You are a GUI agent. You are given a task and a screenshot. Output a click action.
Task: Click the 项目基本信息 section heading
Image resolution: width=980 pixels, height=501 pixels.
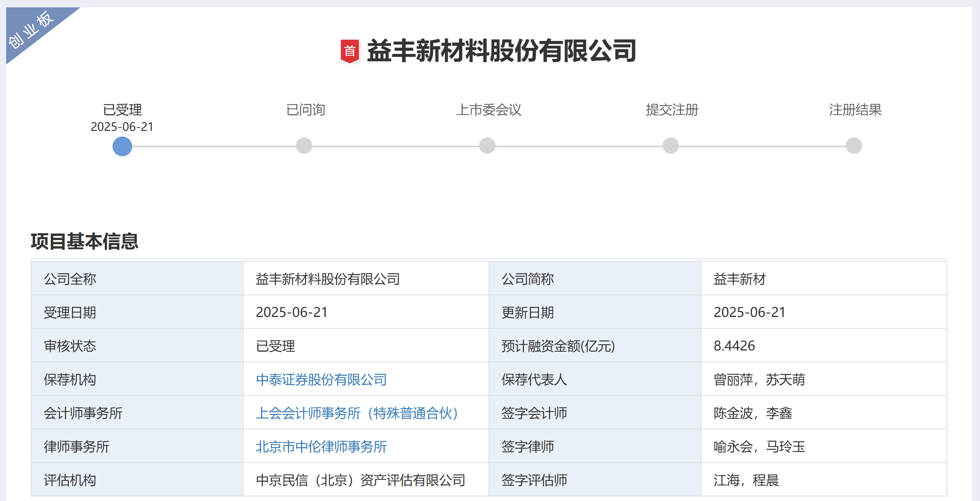pyautogui.click(x=85, y=241)
